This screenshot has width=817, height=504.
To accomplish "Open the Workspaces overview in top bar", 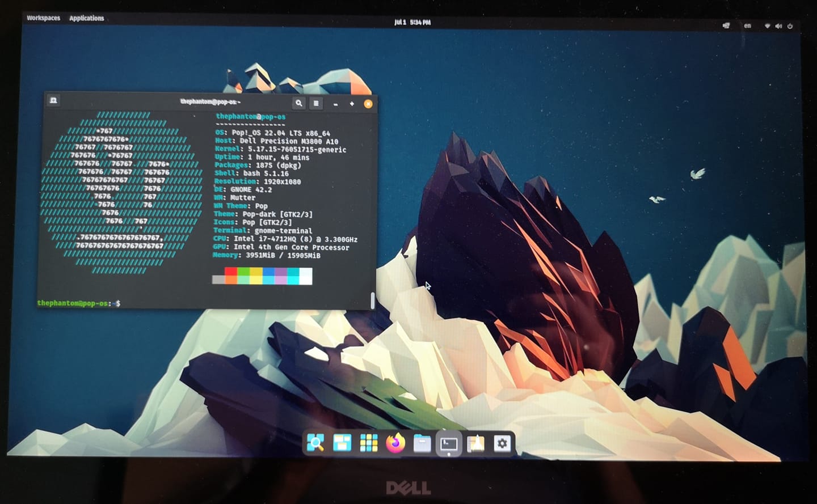I will coord(43,18).
